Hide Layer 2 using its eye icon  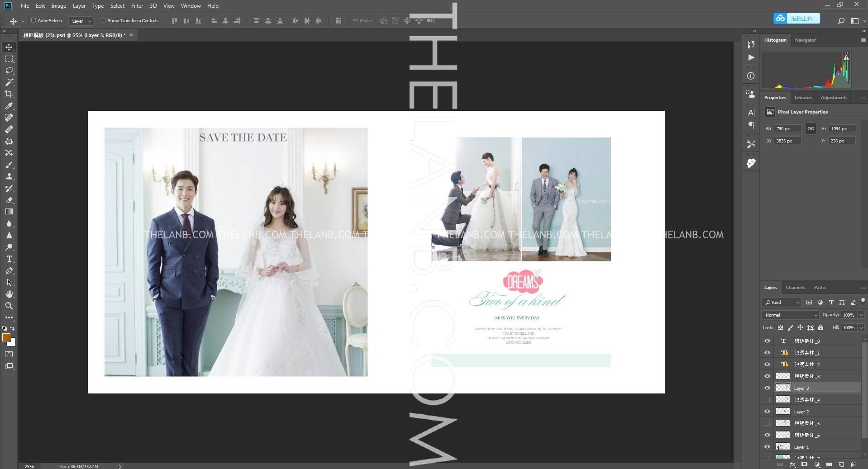click(x=767, y=412)
